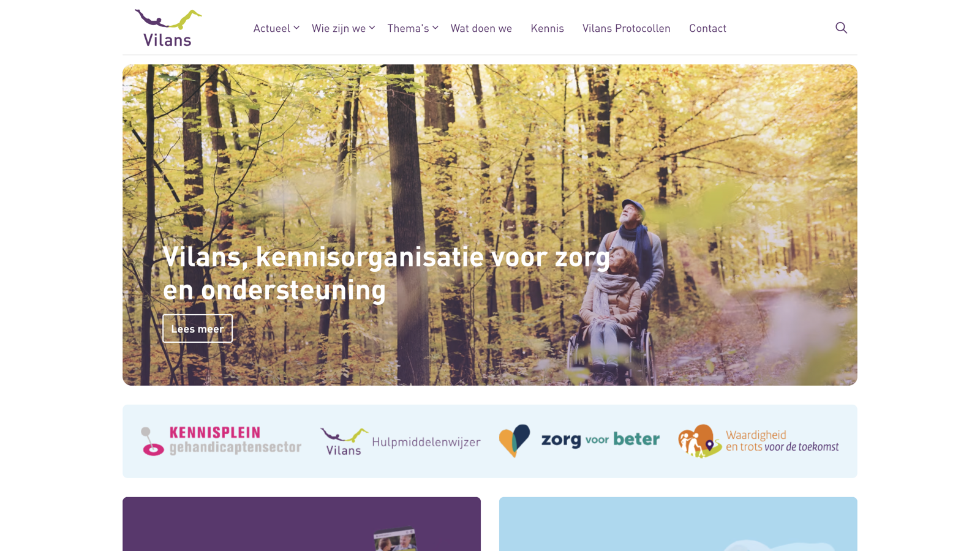Open the Contact page

707,28
